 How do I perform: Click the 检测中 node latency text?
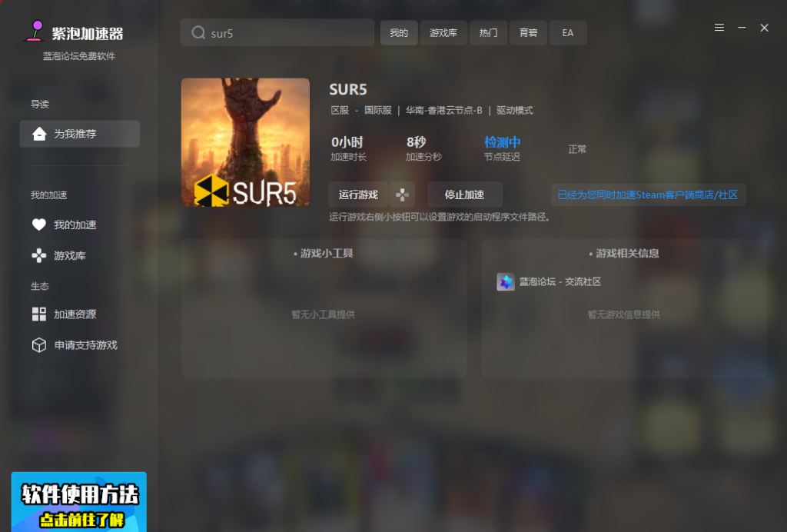pos(503,142)
